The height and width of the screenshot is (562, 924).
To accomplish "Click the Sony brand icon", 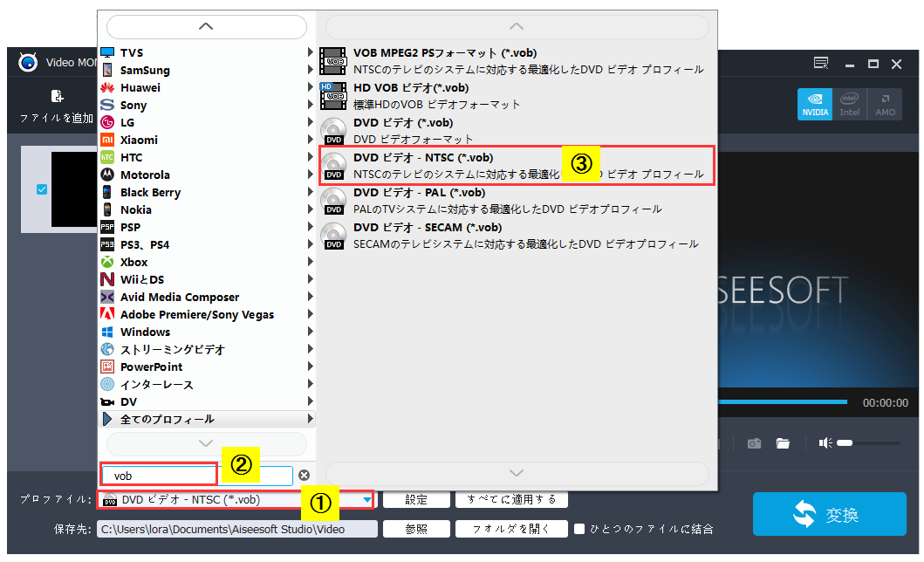I will pos(107,105).
